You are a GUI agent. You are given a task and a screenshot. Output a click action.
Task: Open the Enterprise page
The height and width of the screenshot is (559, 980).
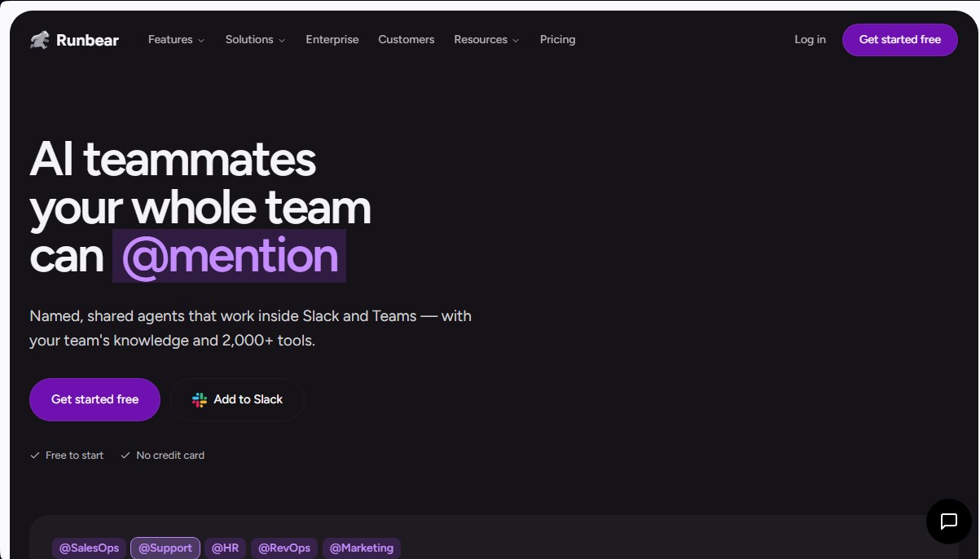332,39
